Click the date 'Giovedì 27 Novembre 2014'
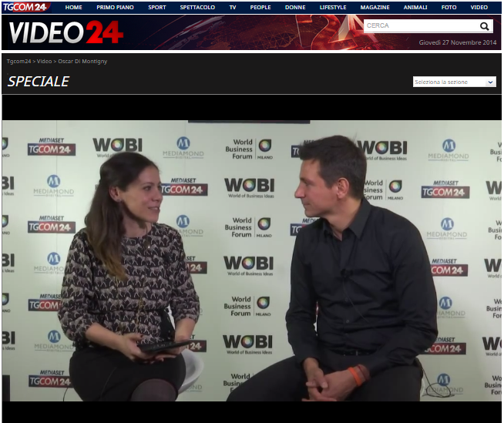Screen dimensions: 504x423 [x=458, y=42]
